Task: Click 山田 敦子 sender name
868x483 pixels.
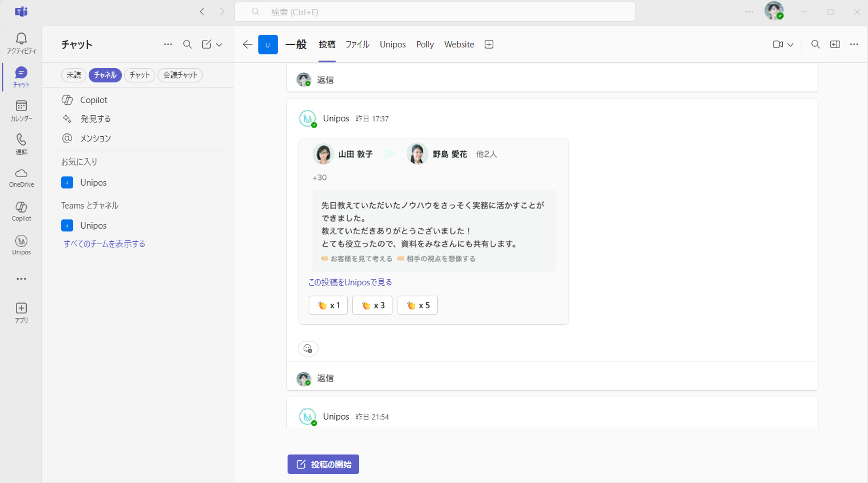Action: 355,154
